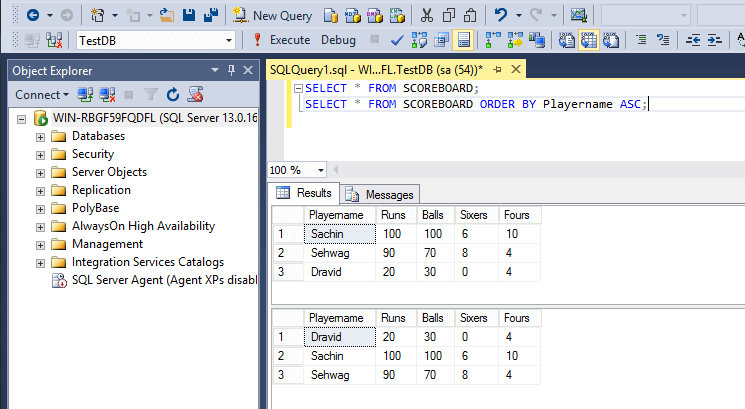Open the Activity Monitor from main toolbar
The height and width of the screenshot is (409, 745).
tap(579, 16)
